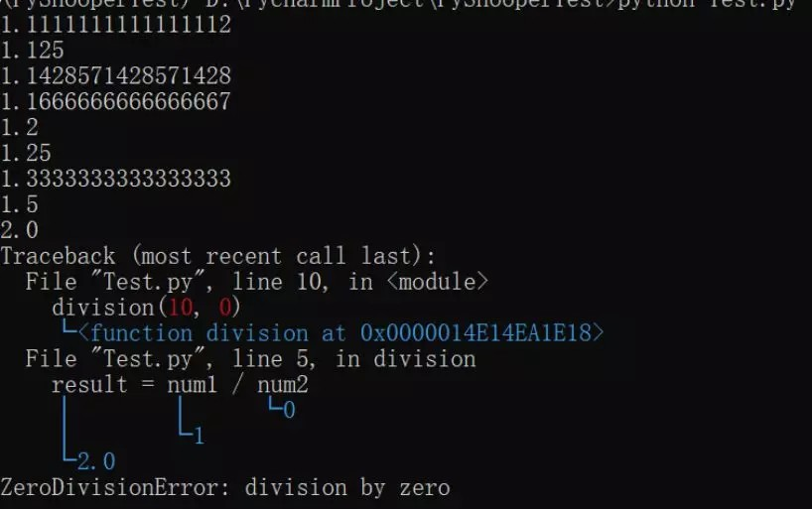
Task: Click the output line 1.1111111111111112
Action: 115,25
